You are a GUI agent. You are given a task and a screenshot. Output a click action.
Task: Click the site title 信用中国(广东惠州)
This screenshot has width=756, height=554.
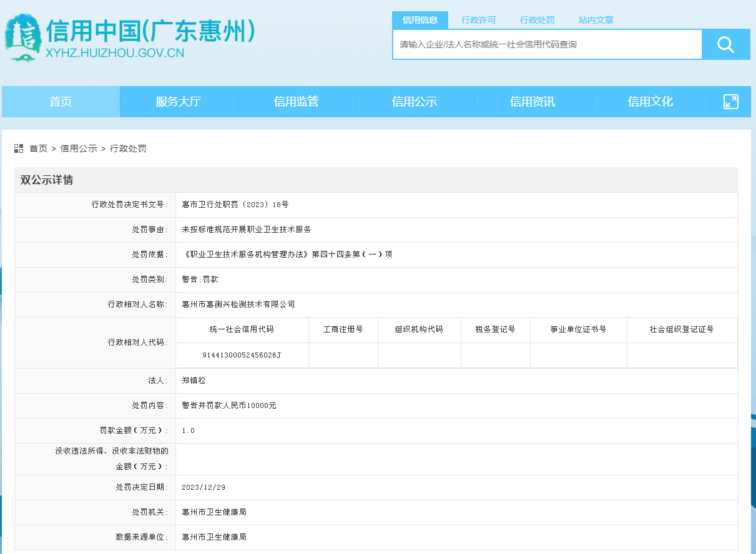point(150,30)
